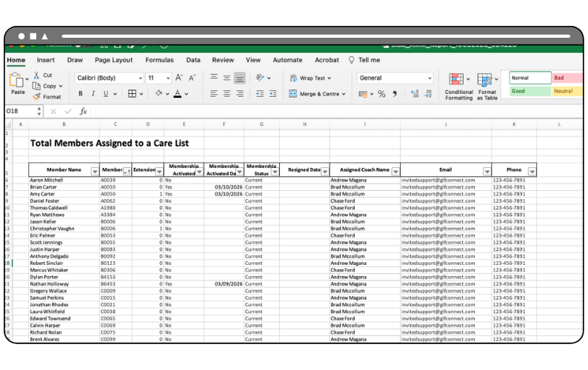Open Format as Table gallery
The image size is (588, 370).
coord(486,81)
